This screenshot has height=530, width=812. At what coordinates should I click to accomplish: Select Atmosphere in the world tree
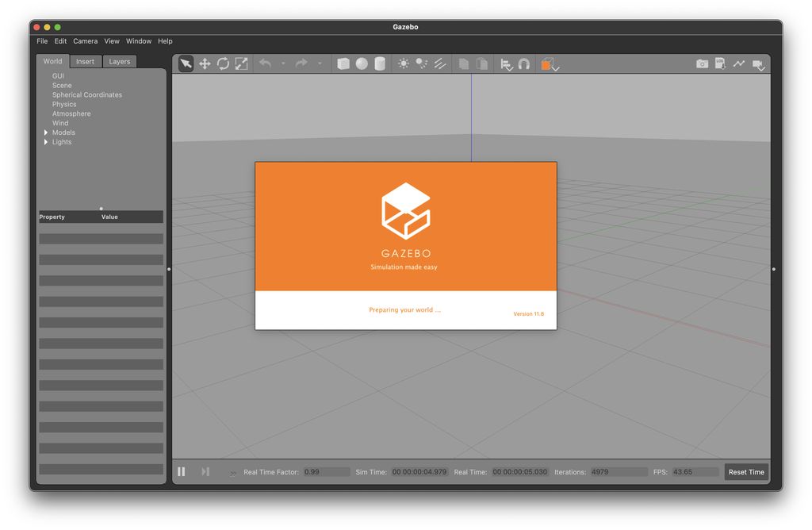click(71, 113)
